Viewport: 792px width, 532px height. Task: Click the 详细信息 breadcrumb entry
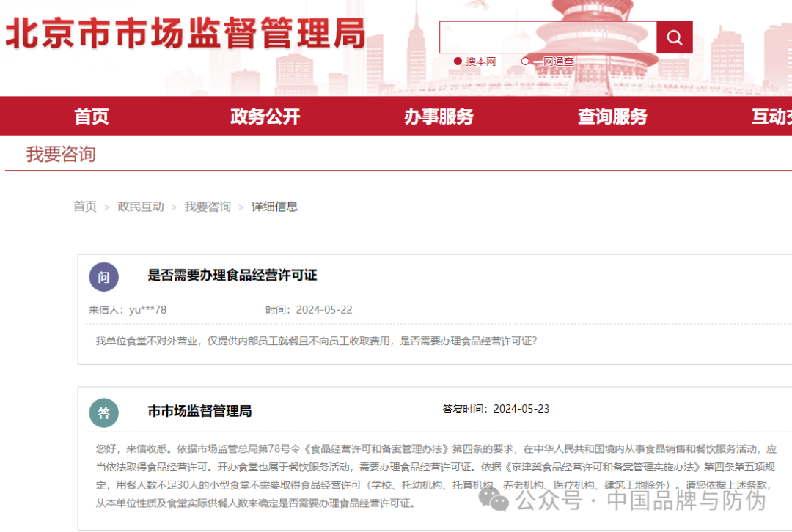(x=274, y=207)
